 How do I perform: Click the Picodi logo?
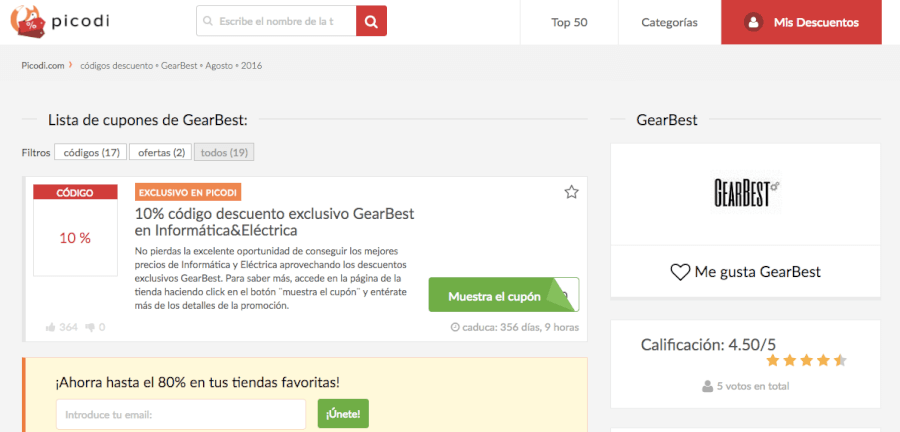click(x=59, y=22)
